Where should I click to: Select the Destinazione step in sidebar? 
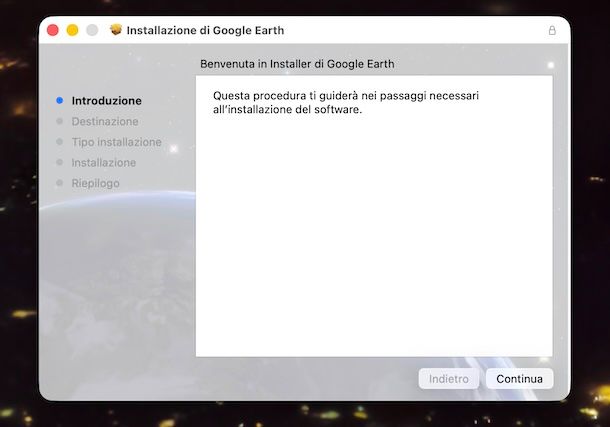point(105,121)
